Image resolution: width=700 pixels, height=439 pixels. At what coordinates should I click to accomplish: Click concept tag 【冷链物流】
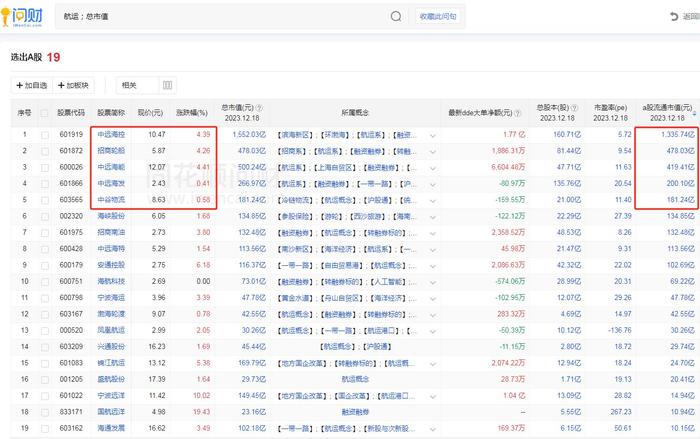(x=296, y=200)
